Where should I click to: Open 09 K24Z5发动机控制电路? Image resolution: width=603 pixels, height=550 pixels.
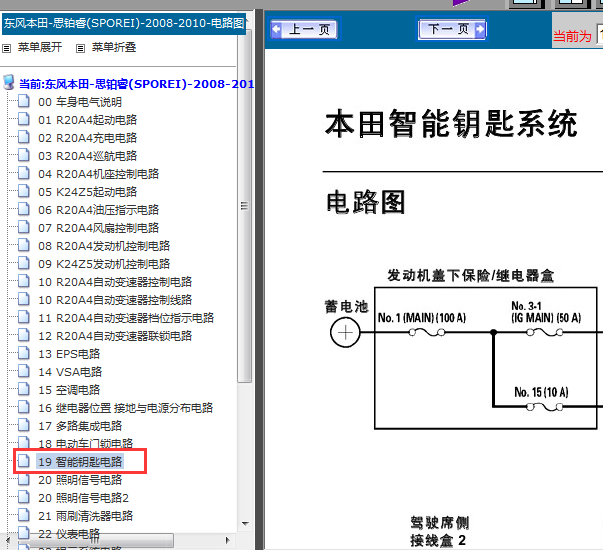tap(104, 264)
